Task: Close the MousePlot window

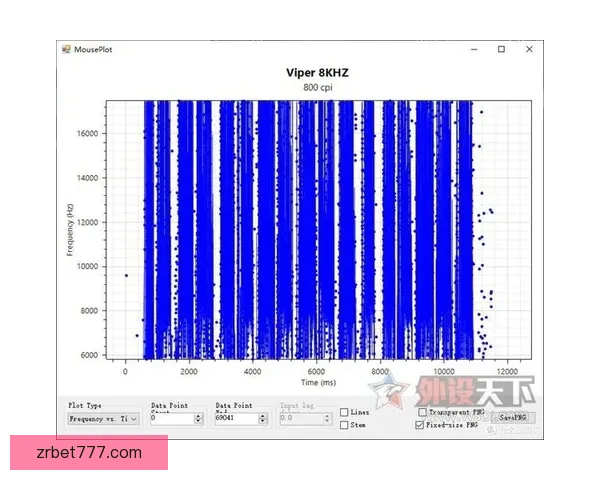Action: 529,49
